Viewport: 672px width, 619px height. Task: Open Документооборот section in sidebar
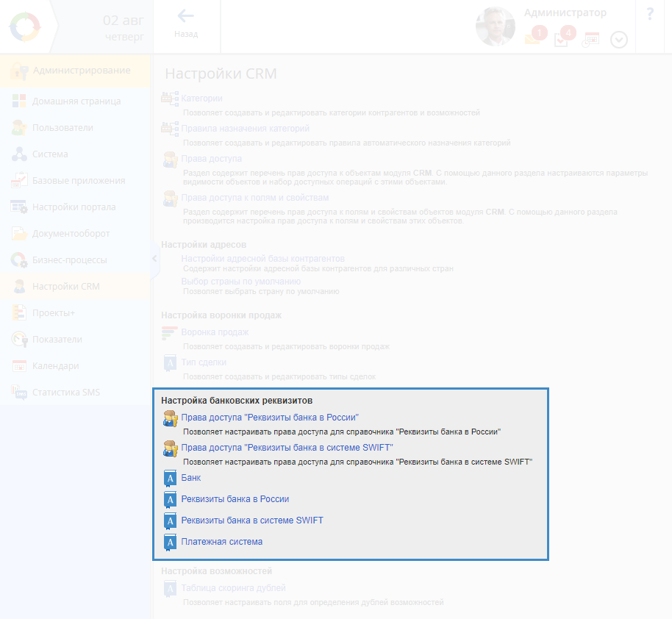[71, 234]
